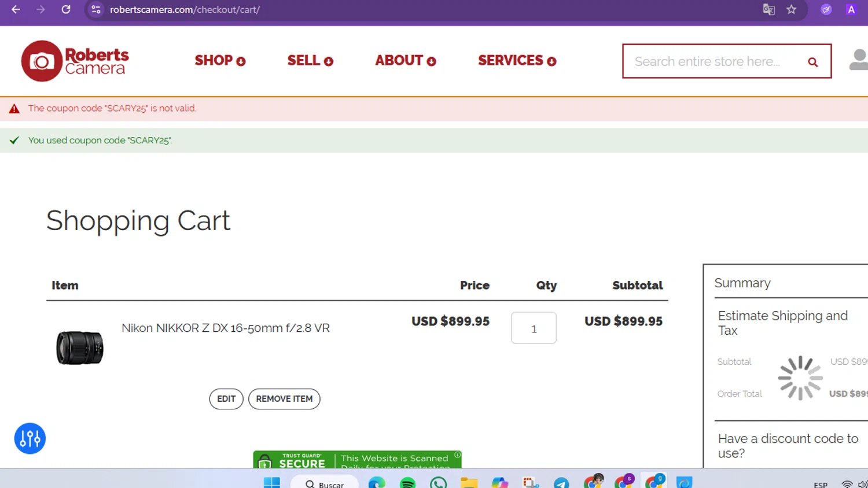The height and width of the screenshot is (488, 868).
Task: Click the EDIT button for the Nikon lens
Action: tap(226, 399)
